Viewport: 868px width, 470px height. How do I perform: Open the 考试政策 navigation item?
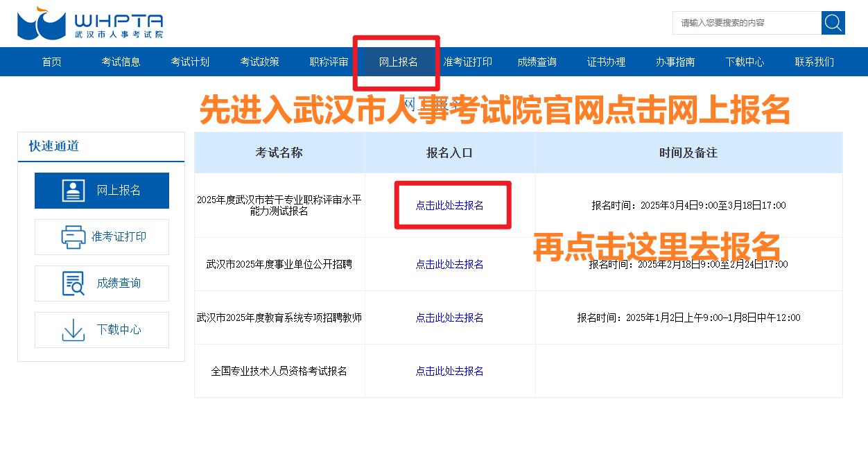point(259,62)
